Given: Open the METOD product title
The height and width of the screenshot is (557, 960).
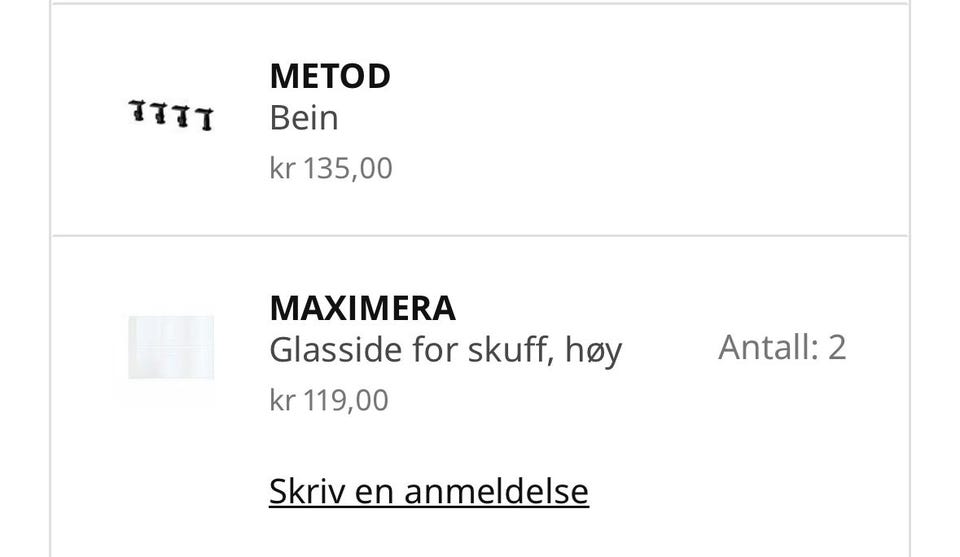Looking at the screenshot, I should (330, 76).
